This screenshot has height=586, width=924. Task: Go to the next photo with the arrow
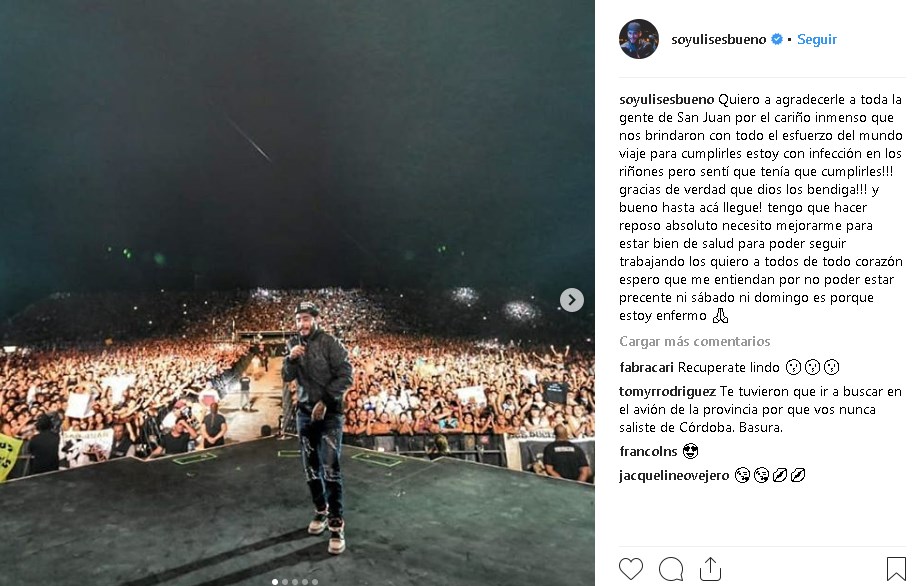(x=572, y=300)
